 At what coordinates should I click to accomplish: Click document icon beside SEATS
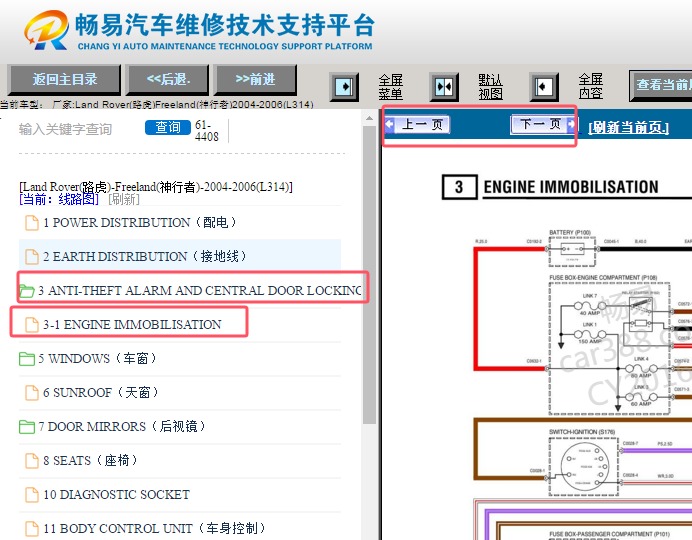[x=32, y=461]
